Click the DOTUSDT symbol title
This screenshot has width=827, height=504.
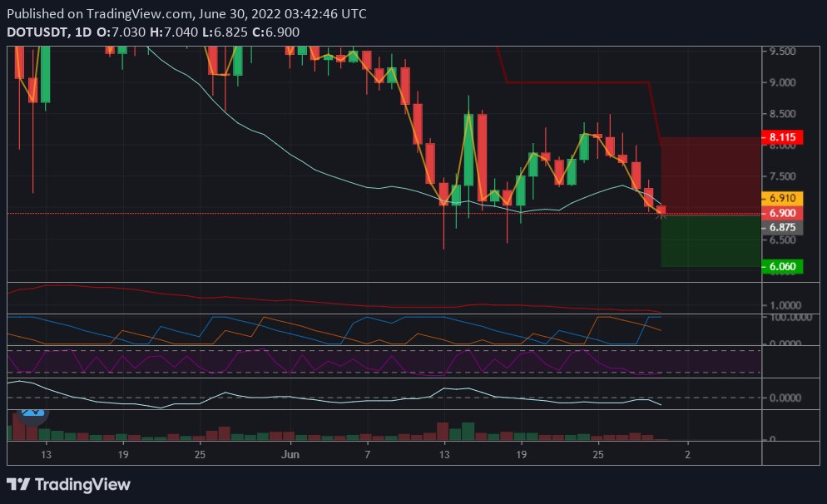37,32
